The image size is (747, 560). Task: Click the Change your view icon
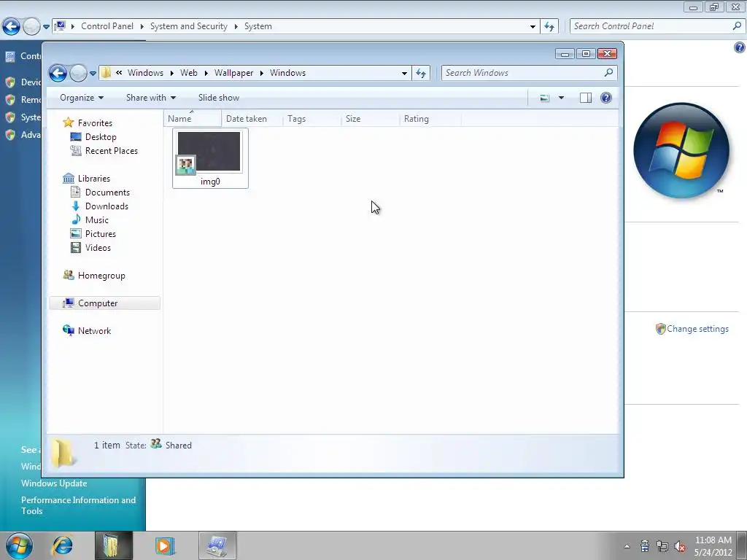(x=544, y=98)
